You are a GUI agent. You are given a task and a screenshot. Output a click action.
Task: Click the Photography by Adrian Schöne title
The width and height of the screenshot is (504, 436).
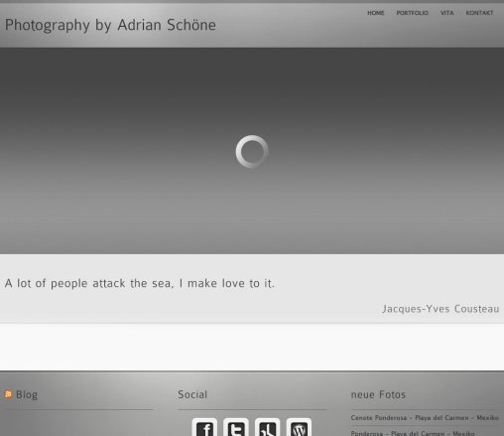[110, 25]
